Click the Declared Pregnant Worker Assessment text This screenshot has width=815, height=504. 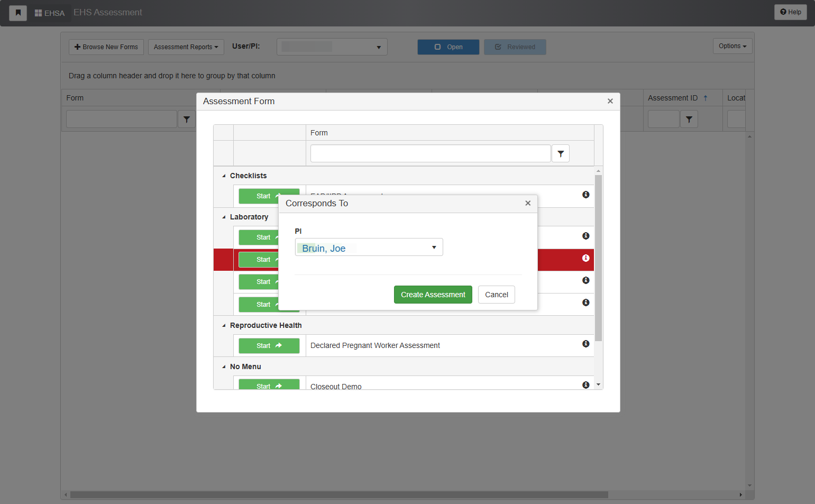[x=375, y=345]
